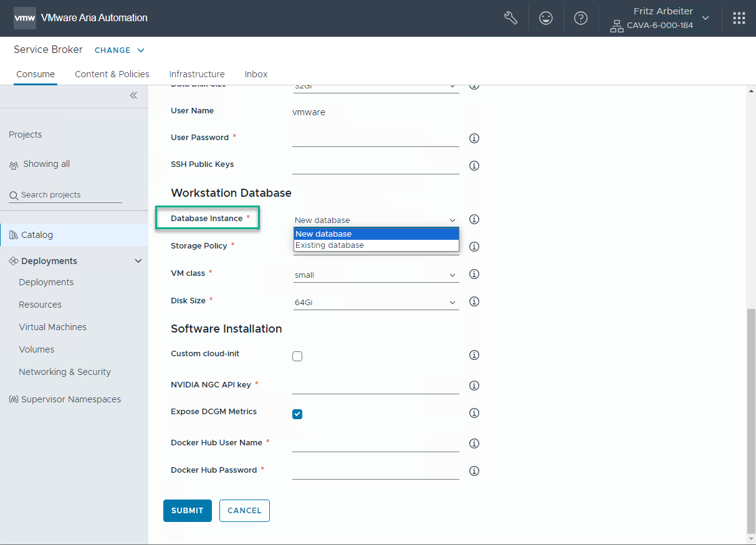Show info for Docker Hub User Name
The image size is (756, 545).
[x=474, y=443]
